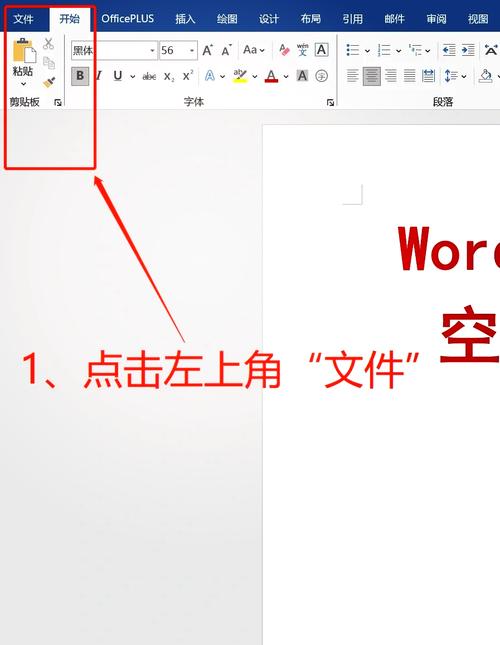Open the 文件 menu tab
This screenshot has width=500, height=645.
tap(23, 19)
